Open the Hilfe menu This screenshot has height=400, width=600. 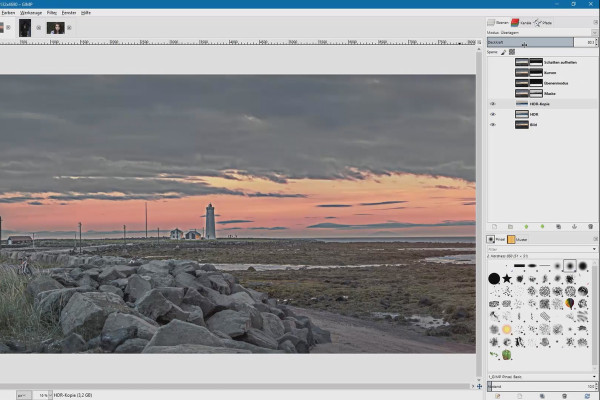click(86, 13)
